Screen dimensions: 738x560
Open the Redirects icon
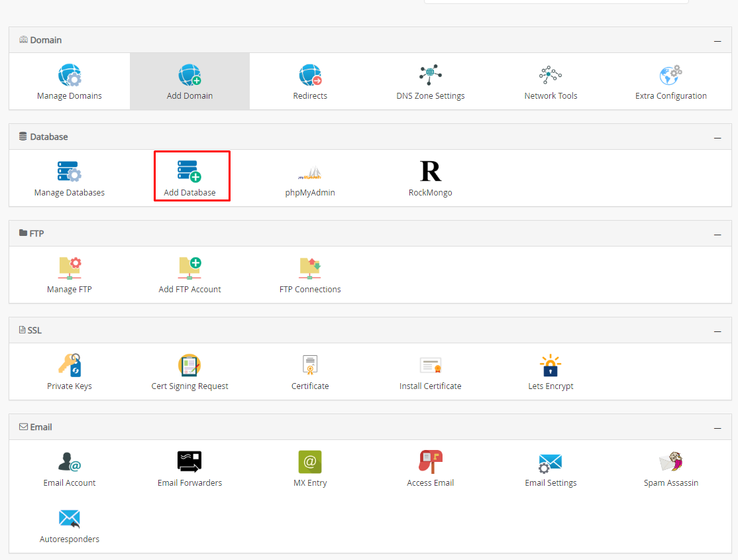[310, 76]
